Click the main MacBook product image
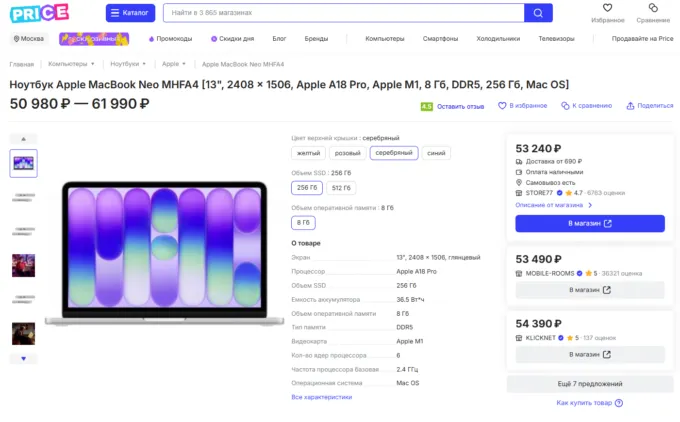This screenshot has height=422, width=680. coord(164,253)
